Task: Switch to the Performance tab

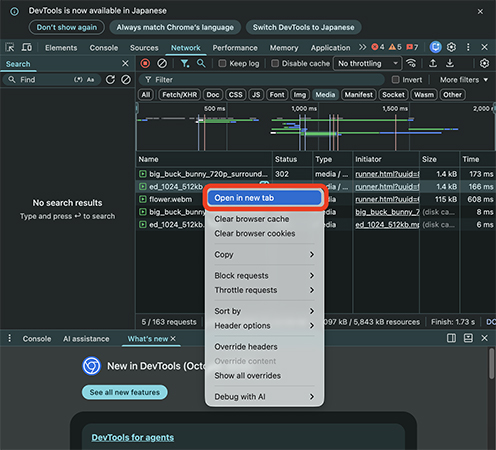Action: [x=235, y=48]
